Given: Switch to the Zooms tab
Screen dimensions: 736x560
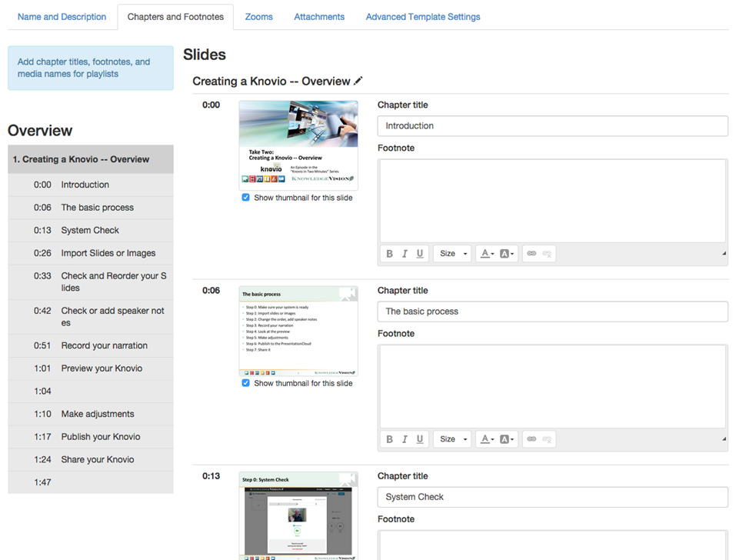Looking at the screenshot, I should click(x=258, y=17).
